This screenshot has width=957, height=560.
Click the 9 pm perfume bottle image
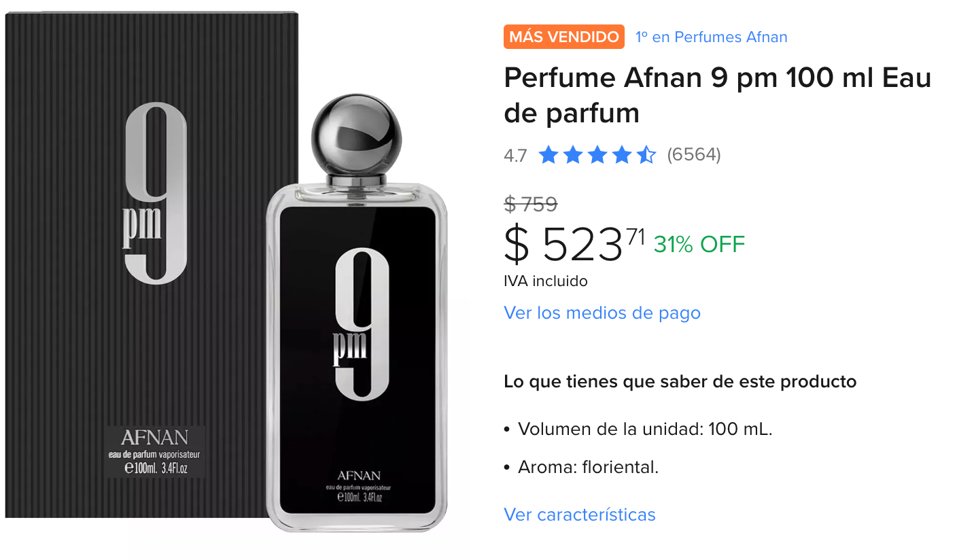coord(356,314)
